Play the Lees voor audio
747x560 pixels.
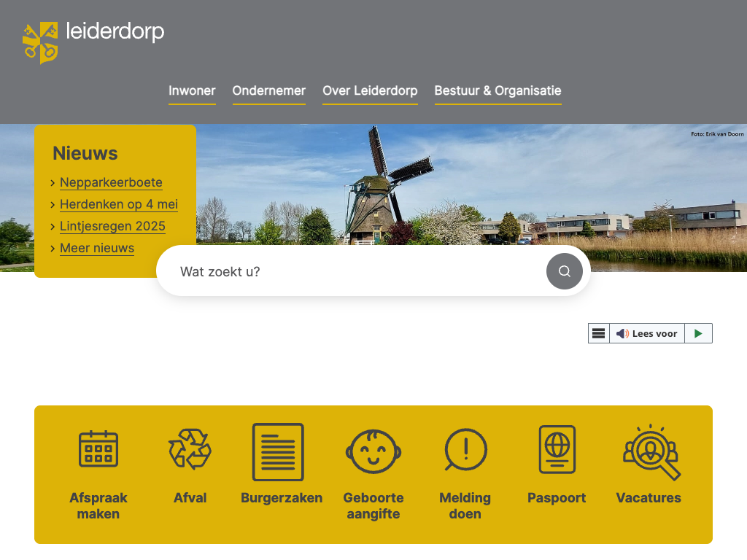(x=698, y=333)
